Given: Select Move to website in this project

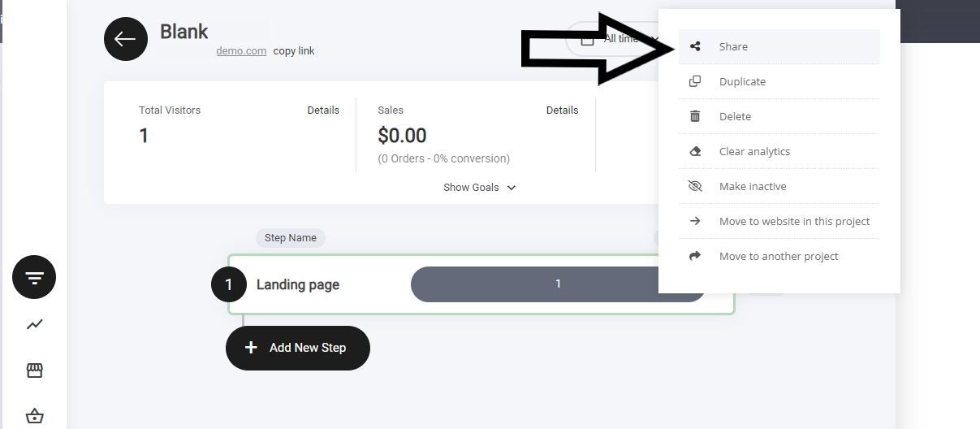Looking at the screenshot, I should pyautogui.click(x=793, y=221).
